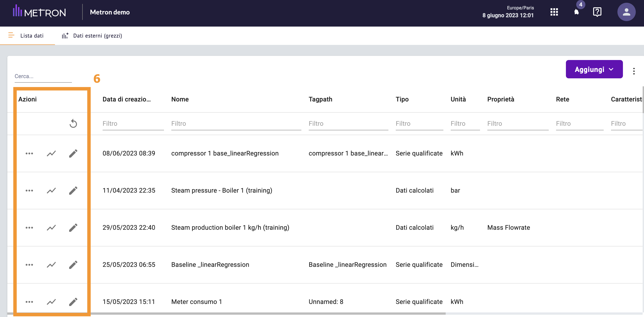Open more actions for Steam production boiler 1
The height and width of the screenshot is (317, 644).
[29, 227]
